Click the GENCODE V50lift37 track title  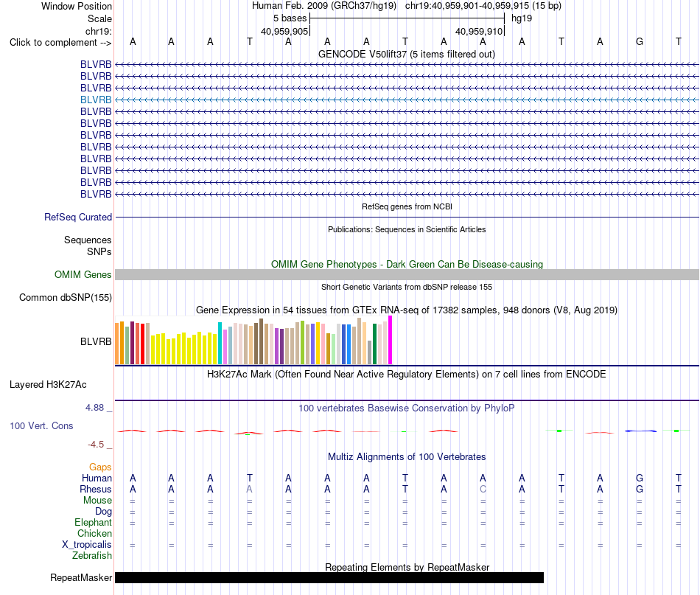tap(406, 55)
